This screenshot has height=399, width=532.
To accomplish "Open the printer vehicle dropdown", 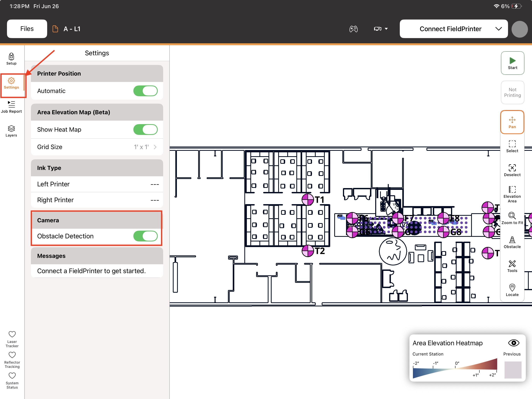I will point(381,29).
